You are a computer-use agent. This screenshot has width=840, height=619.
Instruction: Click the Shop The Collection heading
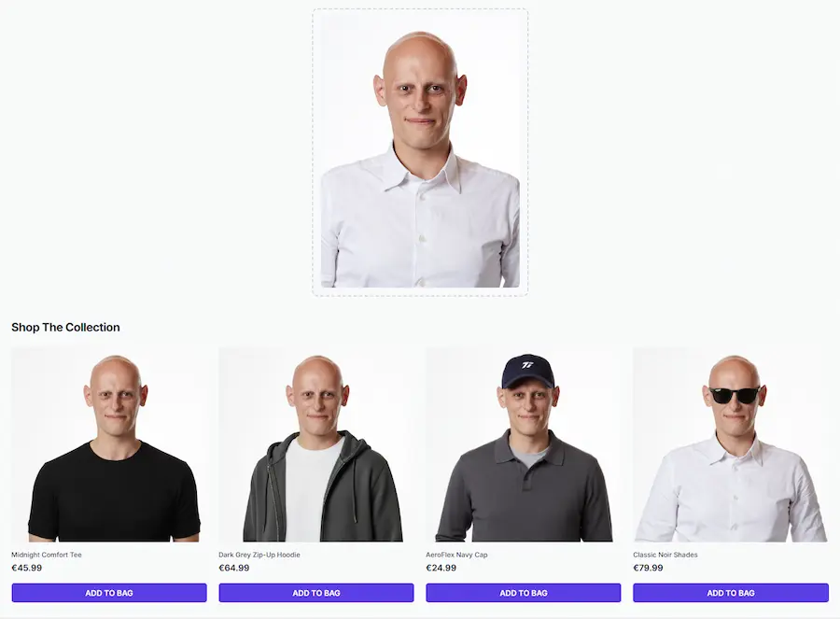65,327
